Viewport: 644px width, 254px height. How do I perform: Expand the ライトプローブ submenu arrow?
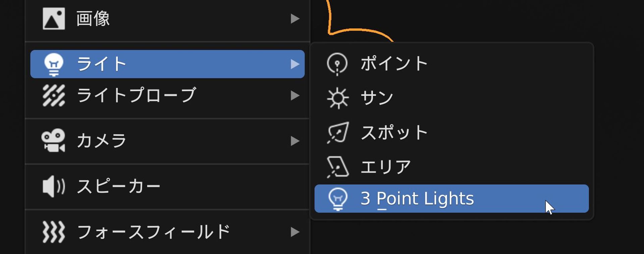pyautogui.click(x=294, y=96)
